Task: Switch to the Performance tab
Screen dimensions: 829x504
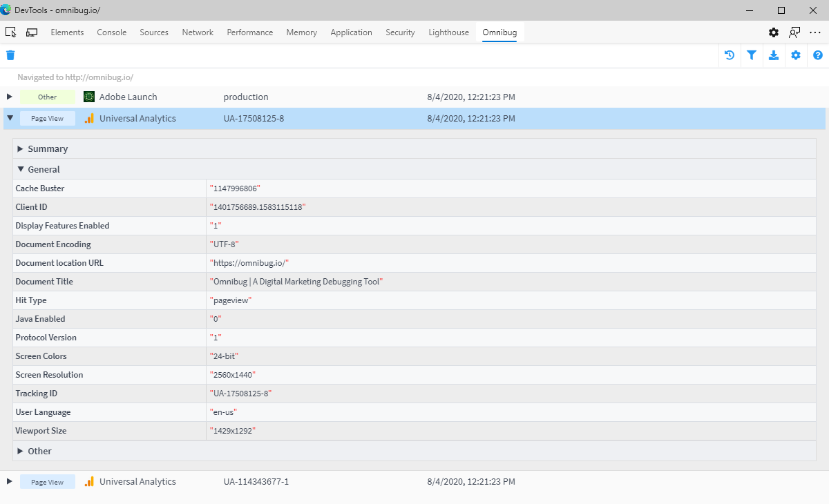Action: pyautogui.click(x=250, y=32)
